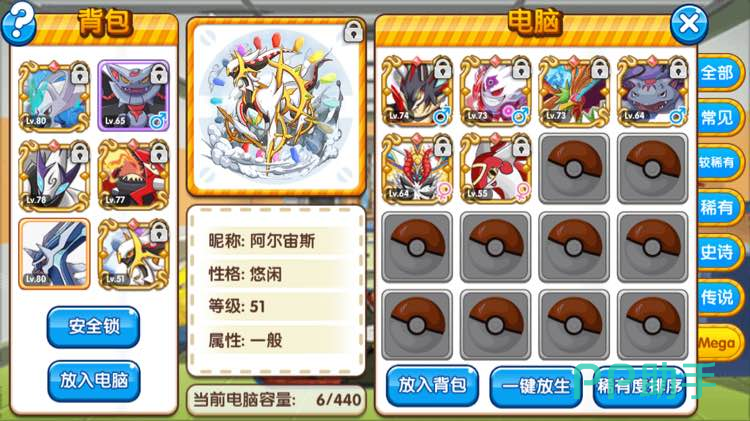Select the Lv.51 Arceus in backpack
750x421 pixels.
[x=133, y=254]
